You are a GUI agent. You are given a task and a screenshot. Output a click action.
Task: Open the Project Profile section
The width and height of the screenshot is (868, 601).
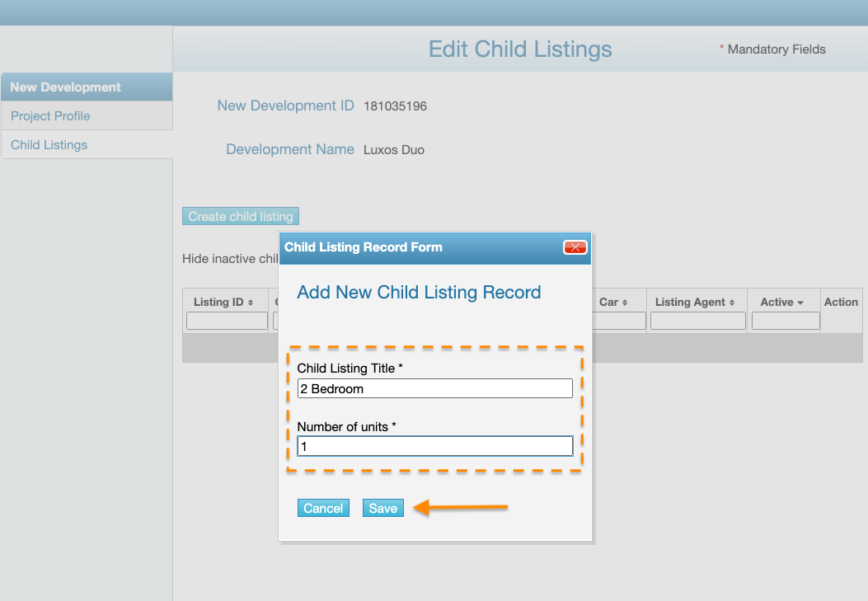(49, 115)
